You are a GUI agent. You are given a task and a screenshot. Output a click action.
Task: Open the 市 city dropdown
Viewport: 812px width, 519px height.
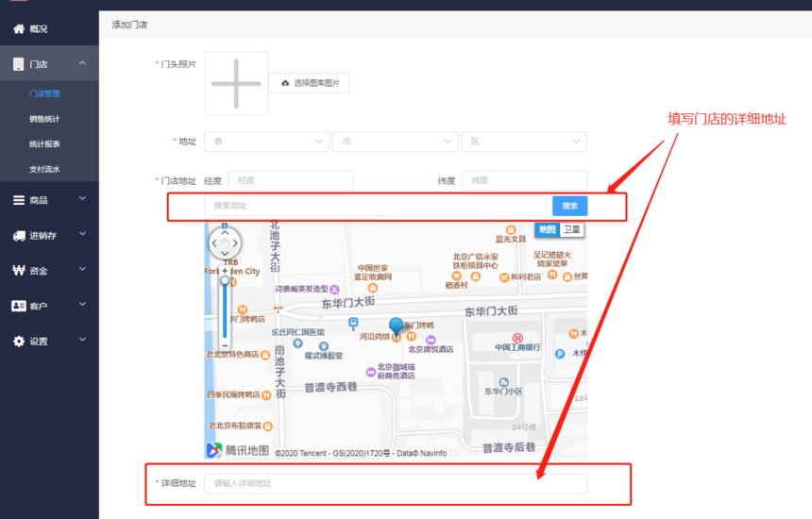click(396, 142)
